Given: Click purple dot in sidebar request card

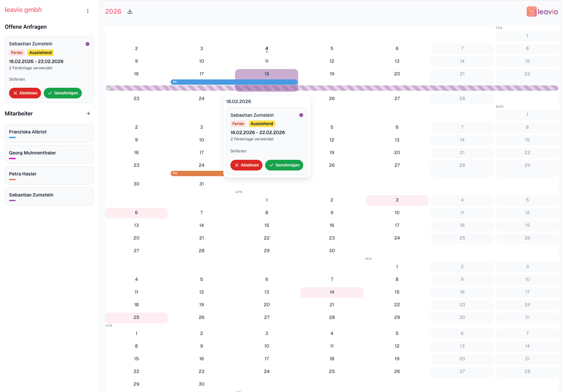Looking at the screenshot, I should pyautogui.click(x=87, y=44).
